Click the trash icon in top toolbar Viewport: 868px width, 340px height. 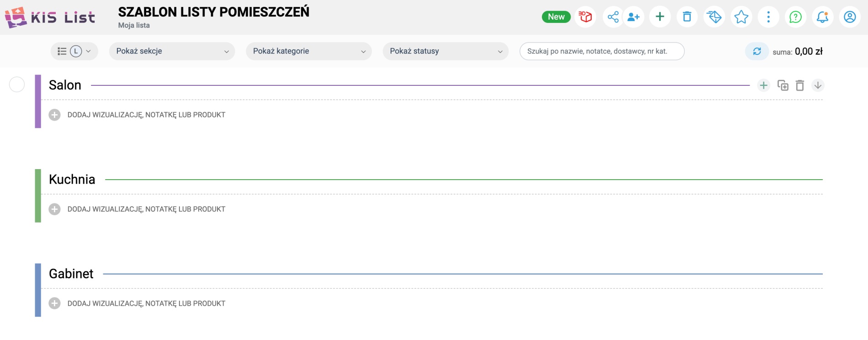click(687, 17)
